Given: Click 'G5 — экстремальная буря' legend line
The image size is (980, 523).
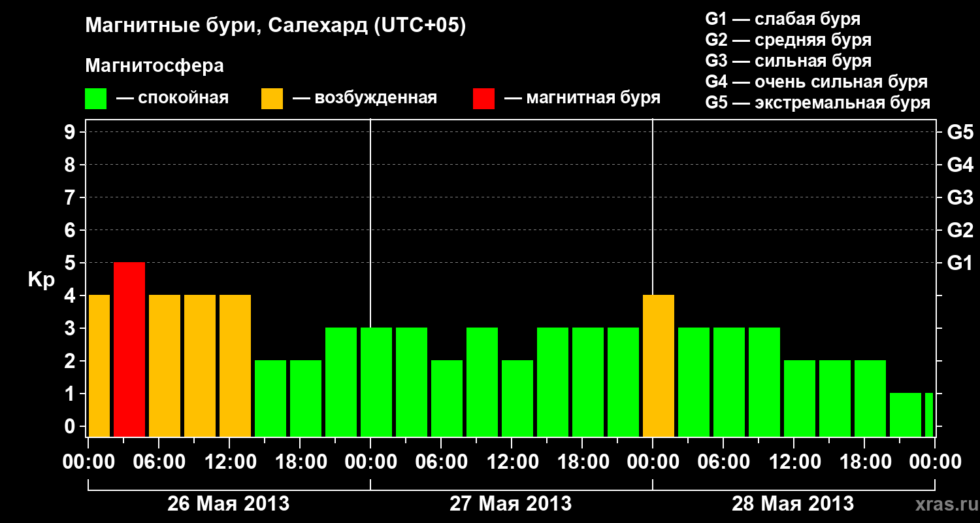Looking at the screenshot, I should click(818, 103).
